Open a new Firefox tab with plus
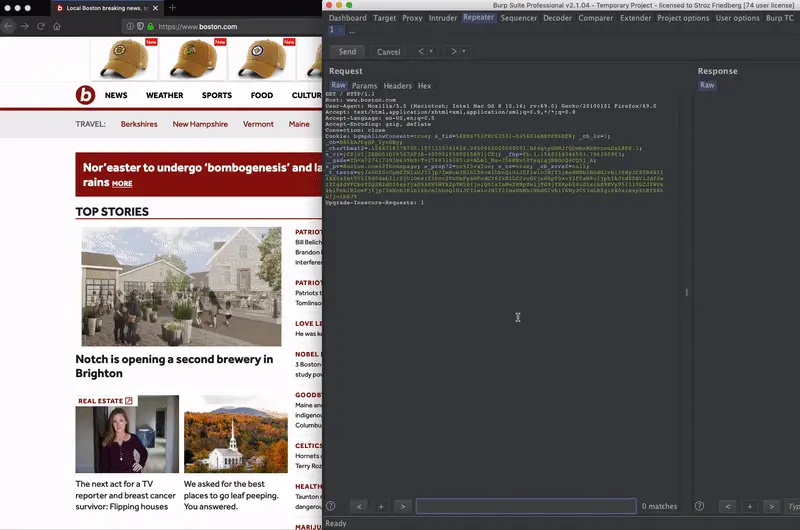The width and height of the screenshot is (800, 530). point(172,7)
